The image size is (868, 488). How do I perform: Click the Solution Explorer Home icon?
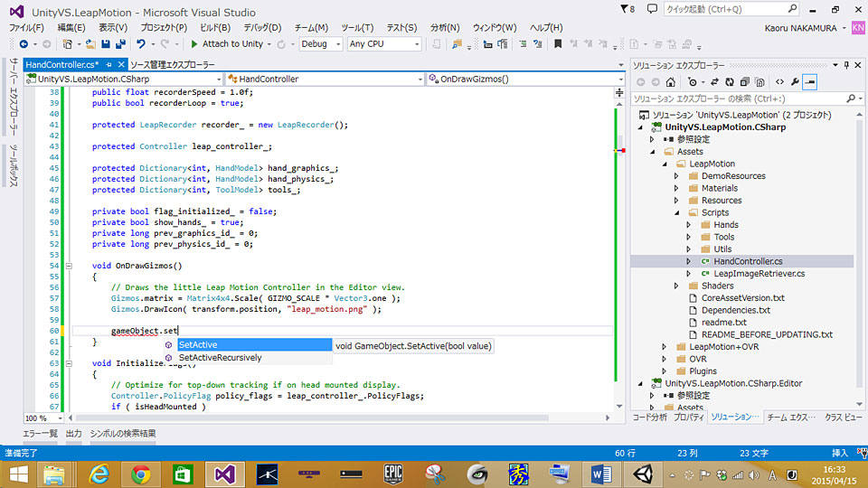click(x=670, y=82)
